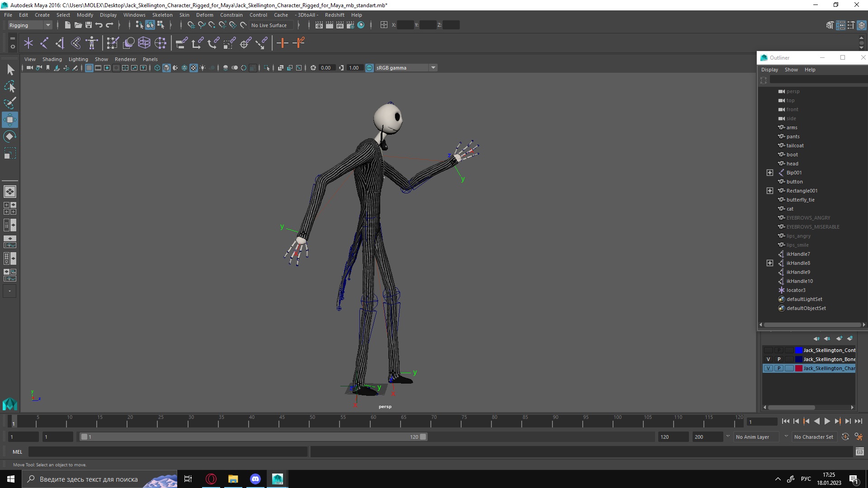Select the Paint Selection brush tool
Screen dimensions: 868x488
(x=10, y=103)
